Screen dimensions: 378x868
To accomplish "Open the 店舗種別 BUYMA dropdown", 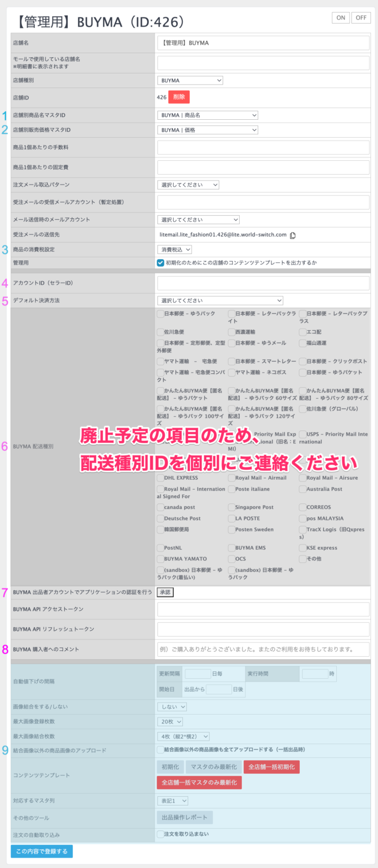I will (x=190, y=80).
